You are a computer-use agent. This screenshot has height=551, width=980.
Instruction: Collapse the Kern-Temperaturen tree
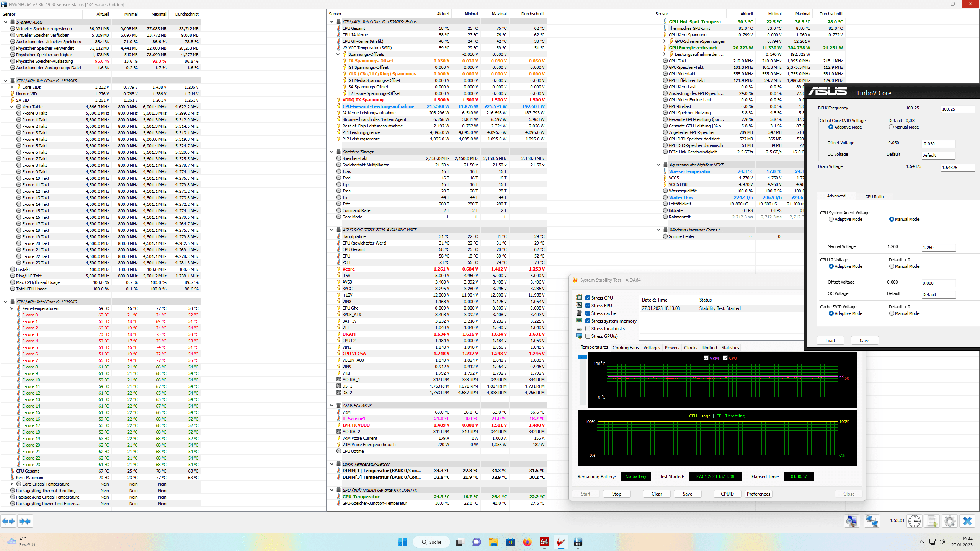click(12, 308)
